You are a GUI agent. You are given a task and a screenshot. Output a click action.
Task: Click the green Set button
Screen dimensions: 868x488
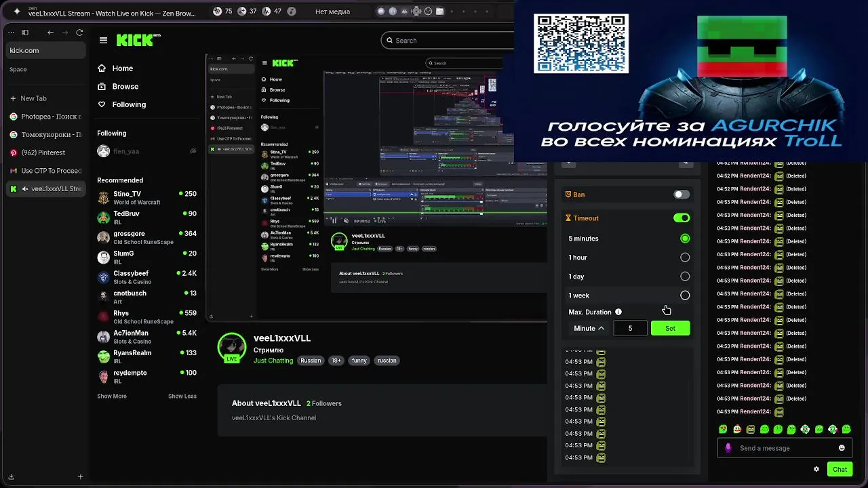670,328
